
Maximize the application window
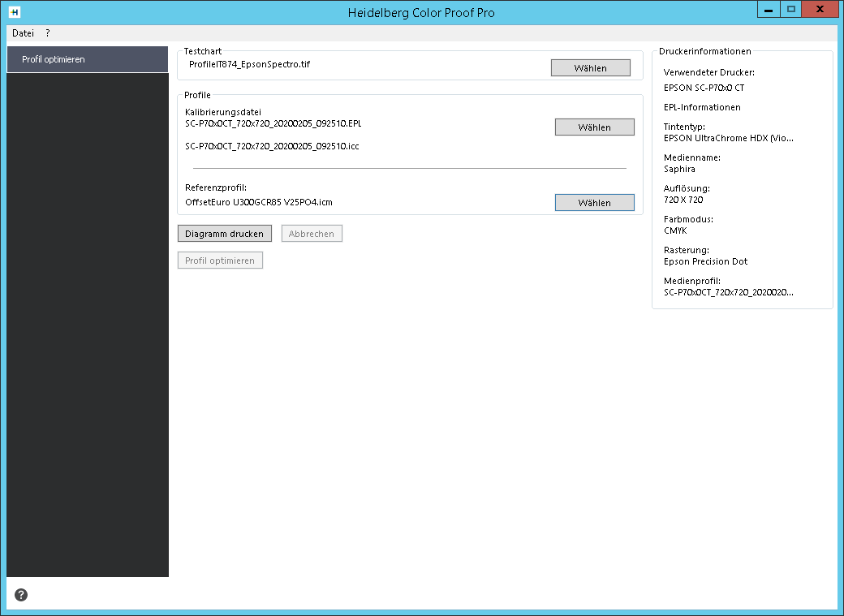791,10
